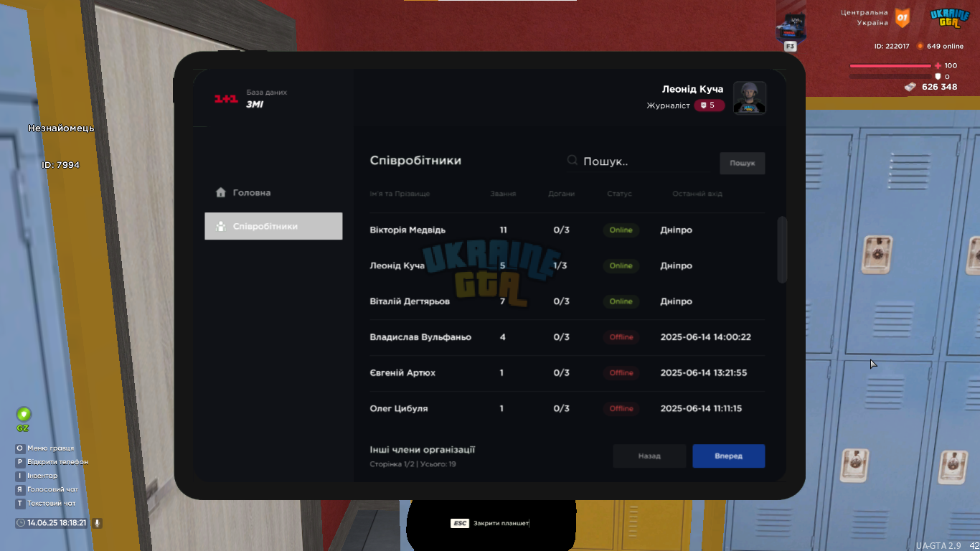The width and height of the screenshot is (980, 551).
Task: Click the Статус column header
Action: [619, 194]
